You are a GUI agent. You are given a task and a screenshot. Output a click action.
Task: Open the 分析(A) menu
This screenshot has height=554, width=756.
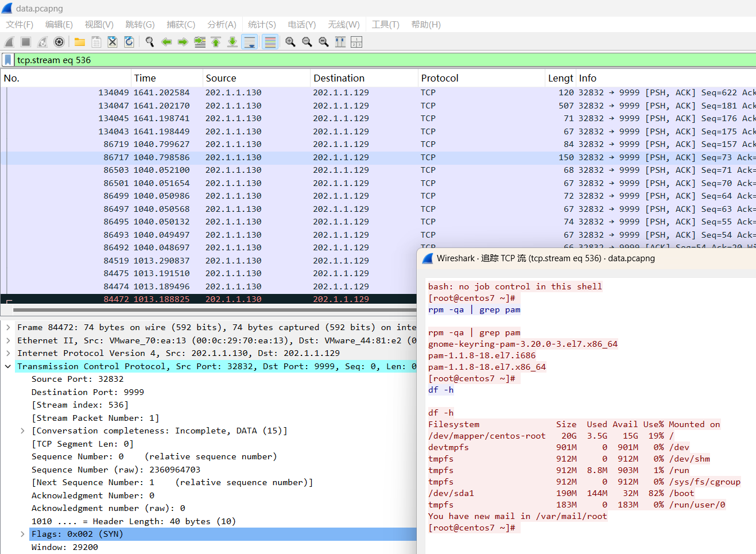tap(222, 25)
